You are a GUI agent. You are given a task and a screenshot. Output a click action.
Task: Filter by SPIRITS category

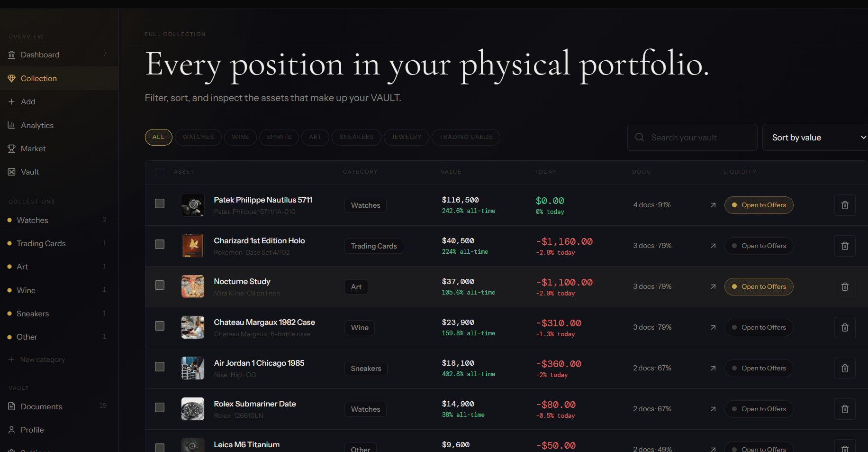[279, 137]
